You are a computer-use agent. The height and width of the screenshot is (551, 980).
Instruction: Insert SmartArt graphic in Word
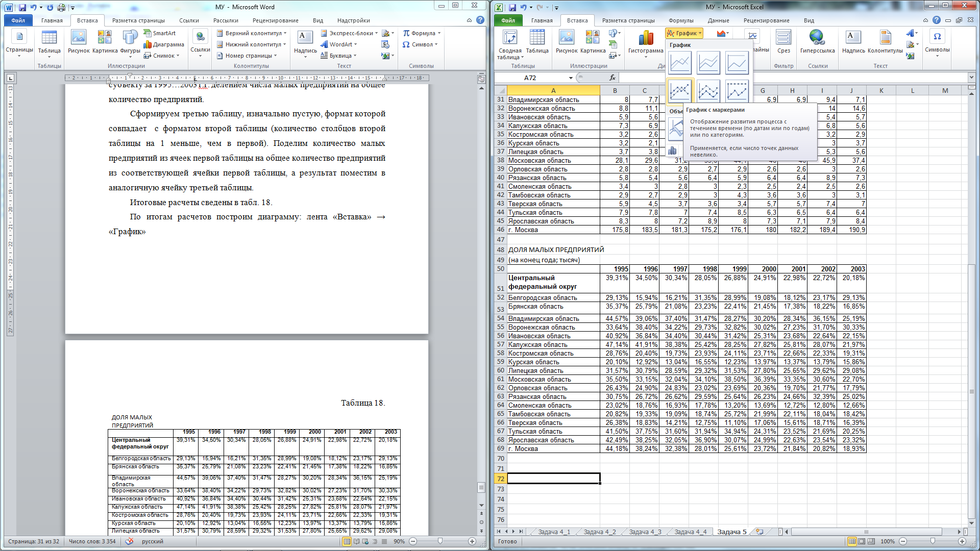(160, 33)
